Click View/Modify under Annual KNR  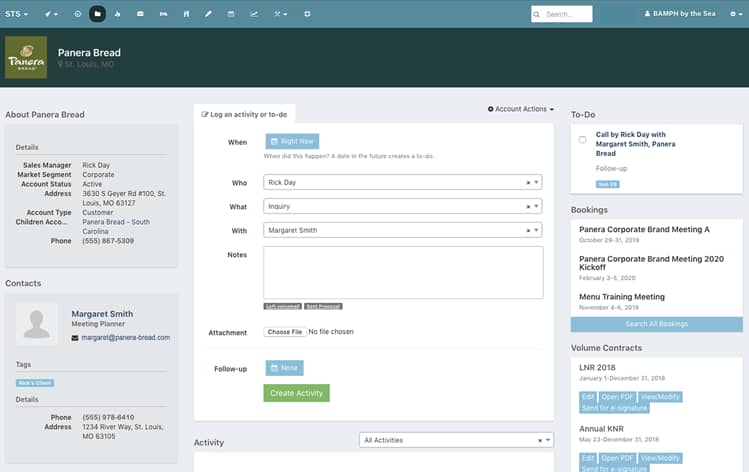660,458
